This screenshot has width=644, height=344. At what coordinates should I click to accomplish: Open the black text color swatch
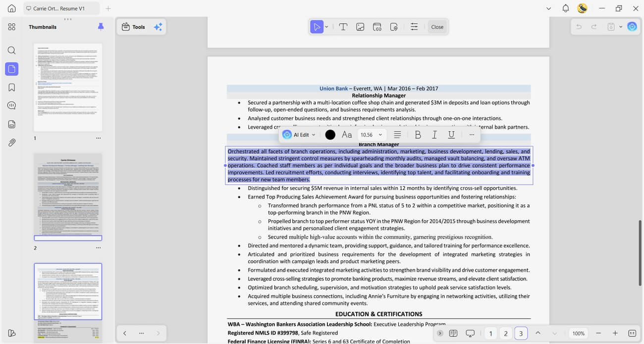pyautogui.click(x=330, y=135)
